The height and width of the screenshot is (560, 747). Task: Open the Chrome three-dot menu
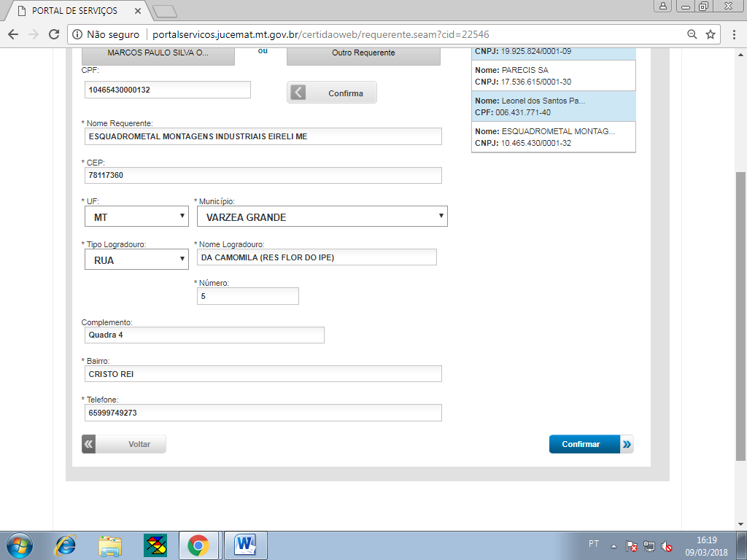(734, 34)
